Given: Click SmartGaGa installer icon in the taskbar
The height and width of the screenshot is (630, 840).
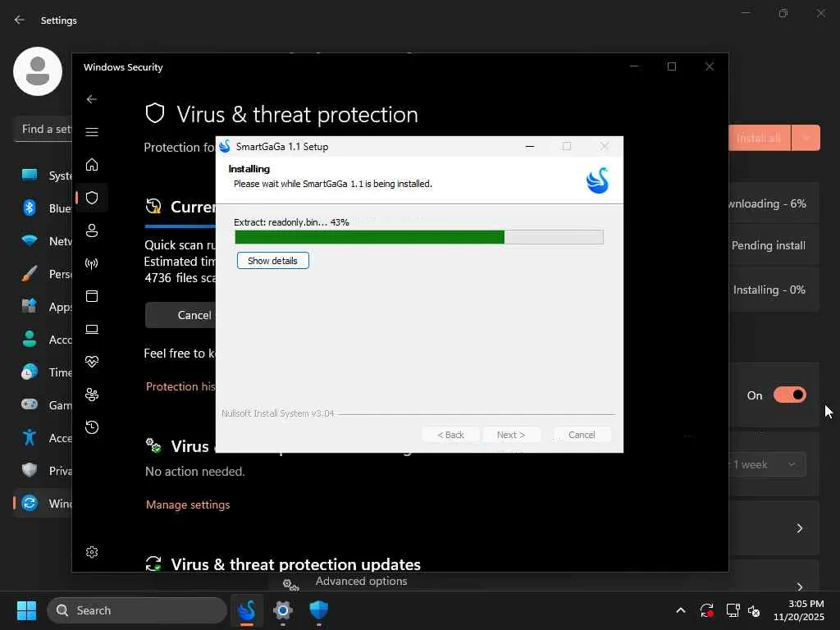Looking at the screenshot, I should tap(247, 609).
